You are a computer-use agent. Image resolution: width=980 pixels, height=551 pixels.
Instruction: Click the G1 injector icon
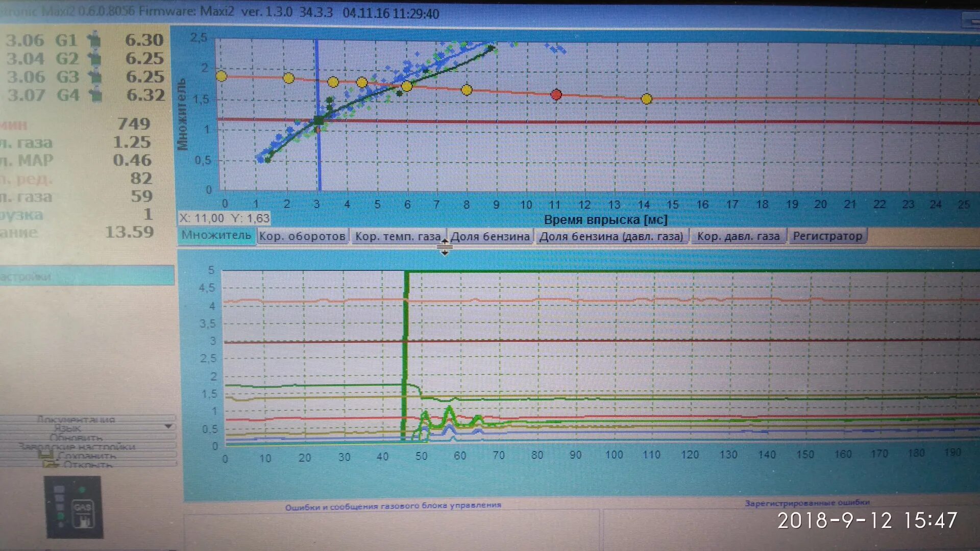[x=94, y=40]
